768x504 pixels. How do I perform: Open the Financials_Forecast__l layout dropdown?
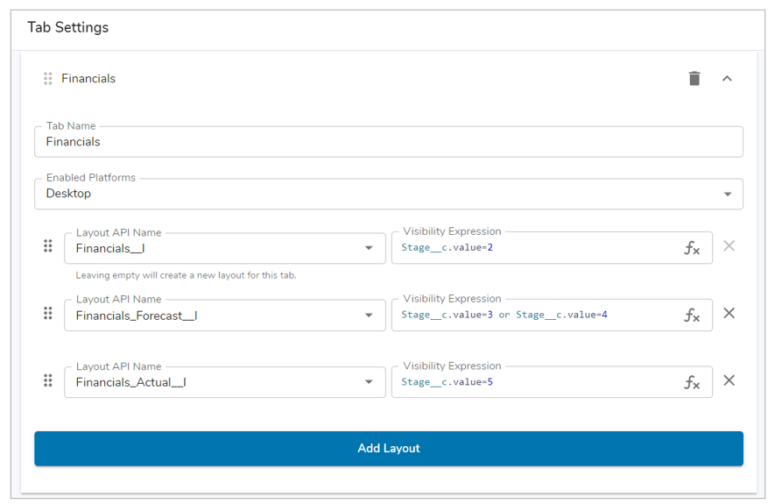click(x=225, y=315)
